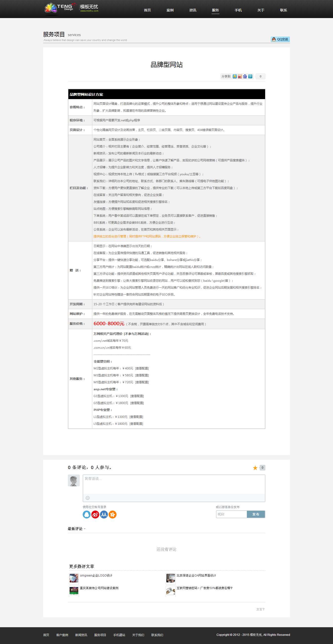Open the 案例 navigation menu item
333x644 pixels.
[170, 10]
